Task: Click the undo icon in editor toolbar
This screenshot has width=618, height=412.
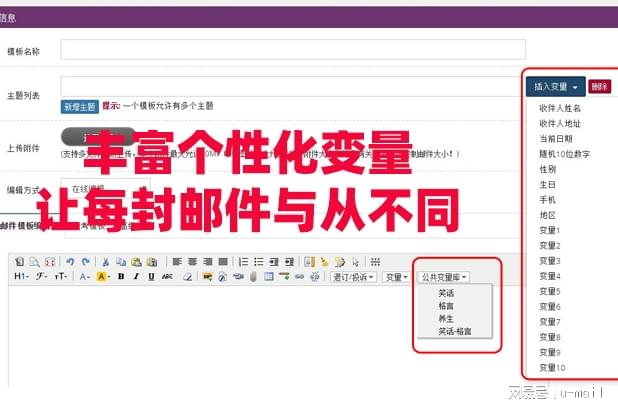Action: coord(69,262)
